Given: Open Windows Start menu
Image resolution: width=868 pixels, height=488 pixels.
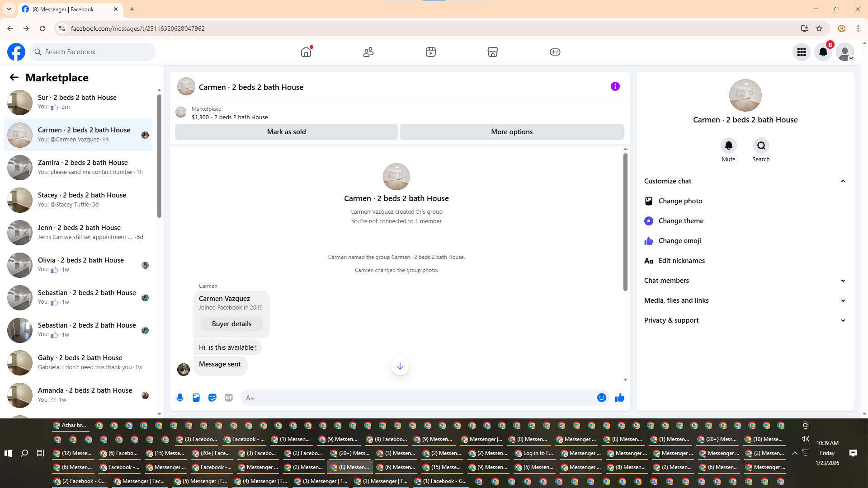Looking at the screenshot, I should point(8,453).
